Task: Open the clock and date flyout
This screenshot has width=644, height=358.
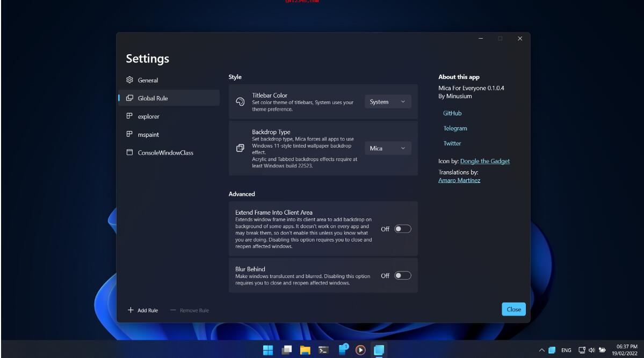Action: click(625, 350)
